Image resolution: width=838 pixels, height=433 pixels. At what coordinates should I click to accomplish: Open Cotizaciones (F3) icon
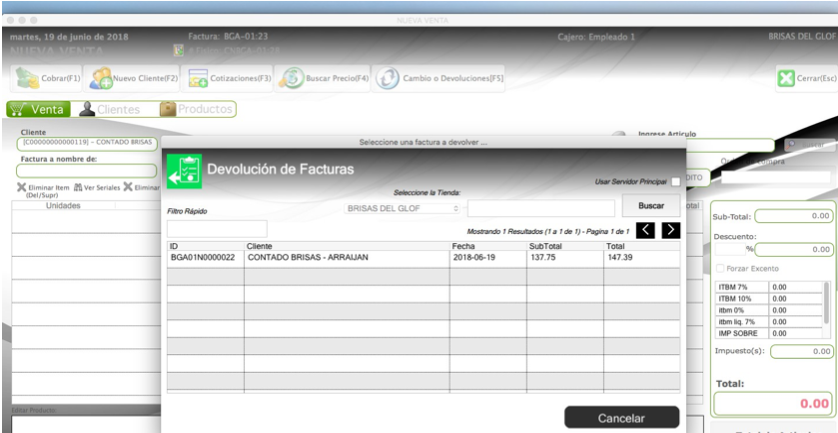click(198, 78)
